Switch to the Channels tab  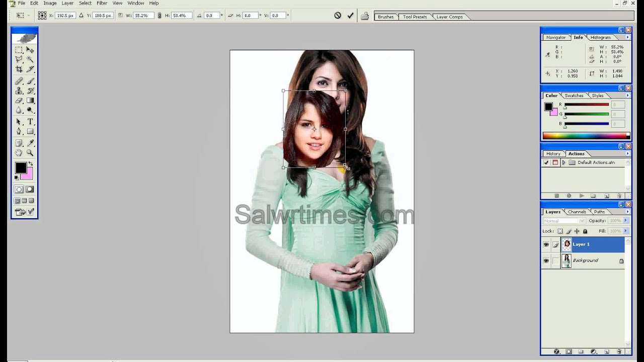coord(577,212)
